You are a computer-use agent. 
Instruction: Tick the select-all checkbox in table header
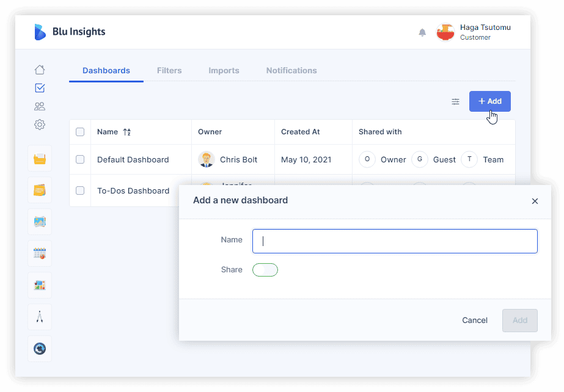click(x=80, y=132)
